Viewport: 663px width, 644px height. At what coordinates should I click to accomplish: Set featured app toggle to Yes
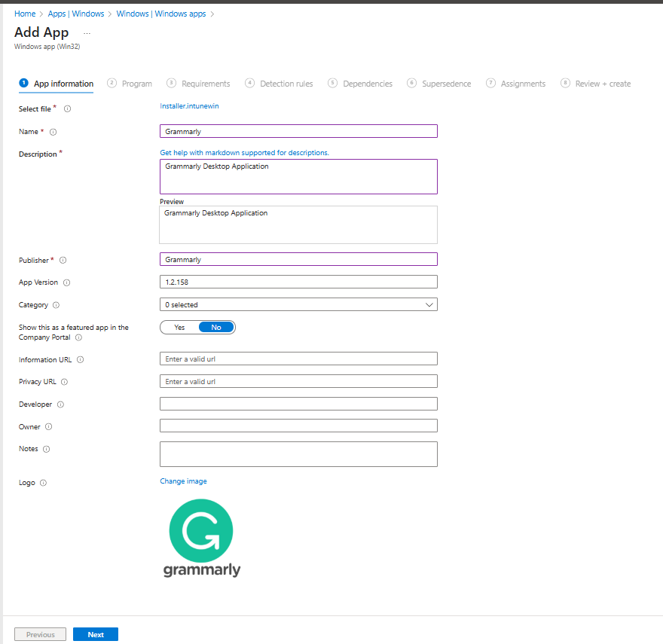tap(180, 328)
